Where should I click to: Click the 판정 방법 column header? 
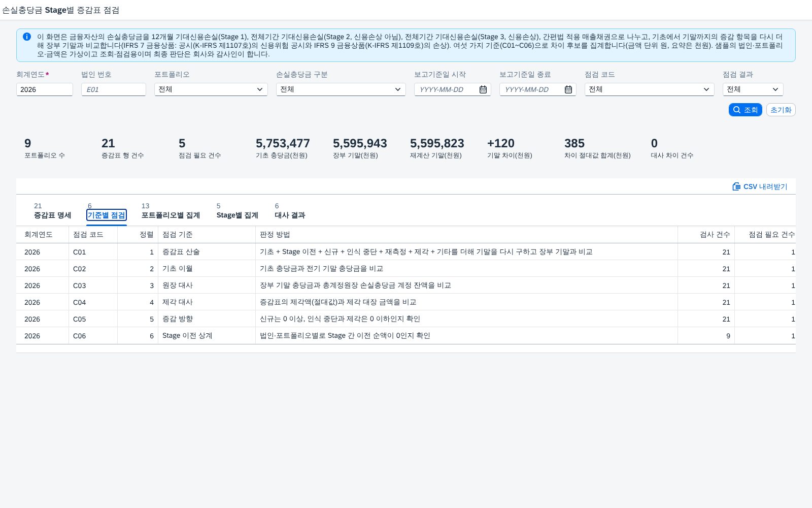466,234
